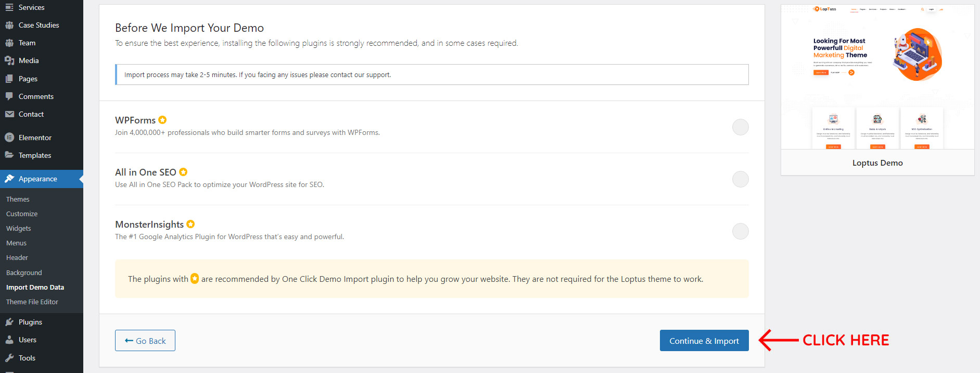Click the import process support notice
980x373 pixels.
click(x=432, y=74)
